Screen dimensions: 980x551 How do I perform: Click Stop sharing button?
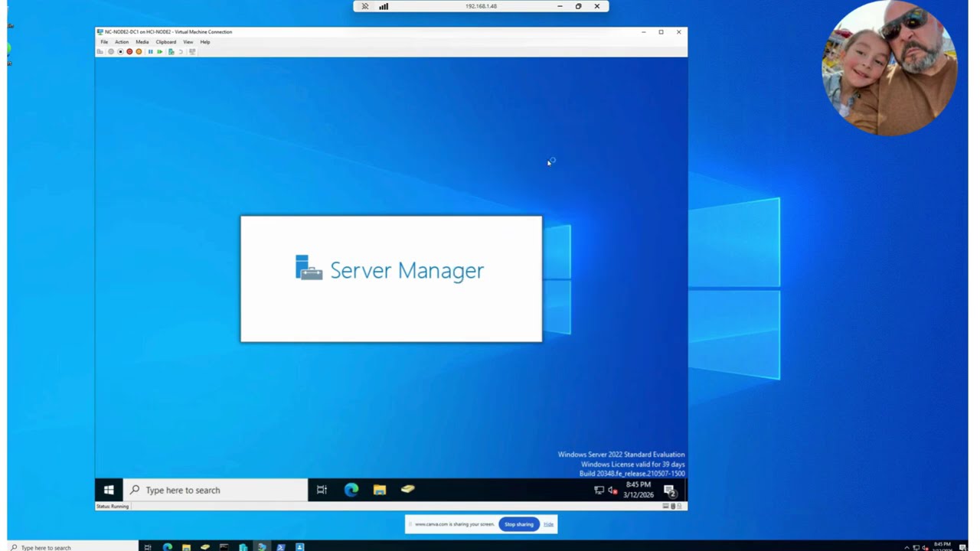pyautogui.click(x=519, y=524)
